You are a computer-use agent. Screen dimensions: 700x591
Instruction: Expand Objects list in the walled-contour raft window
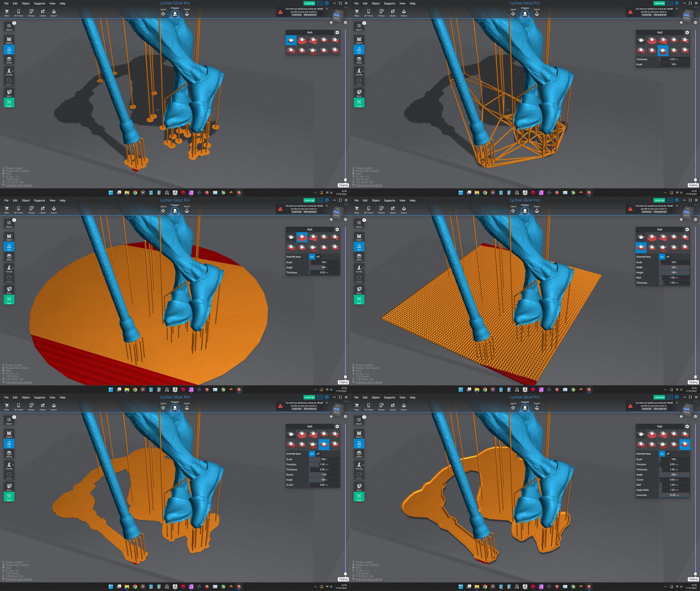point(359,420)
